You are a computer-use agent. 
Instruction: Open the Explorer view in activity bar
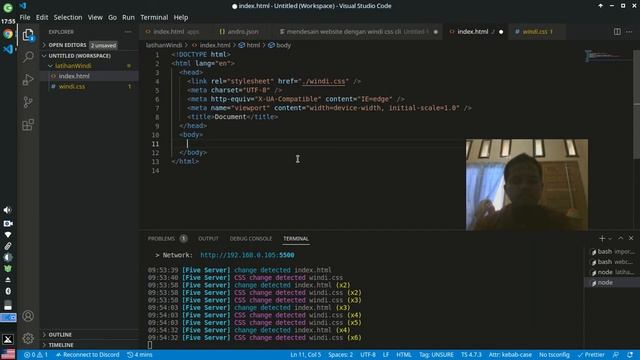pyautogui.click(x=28, y=35)
